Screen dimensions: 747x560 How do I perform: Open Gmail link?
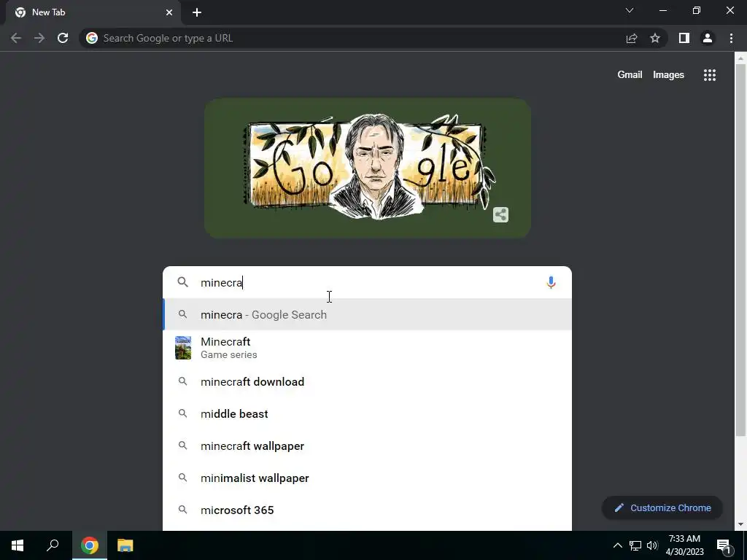630,75
